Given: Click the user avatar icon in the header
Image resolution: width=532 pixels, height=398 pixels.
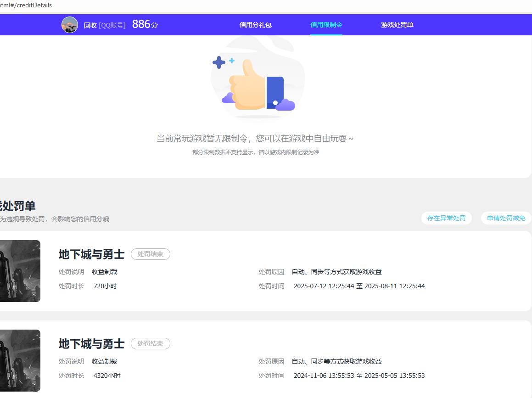Looking at the screenshot, I should tap(70, 25).
